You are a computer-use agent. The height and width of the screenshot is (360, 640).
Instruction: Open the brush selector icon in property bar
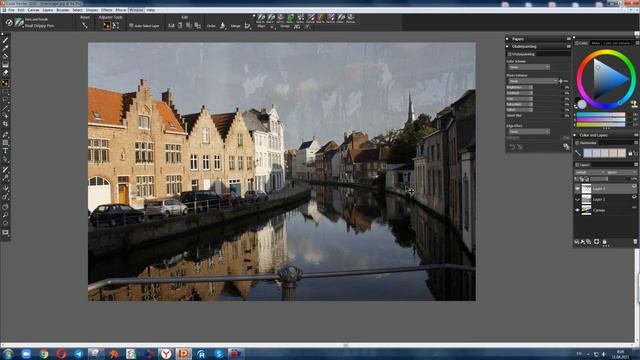click(19, 22)
